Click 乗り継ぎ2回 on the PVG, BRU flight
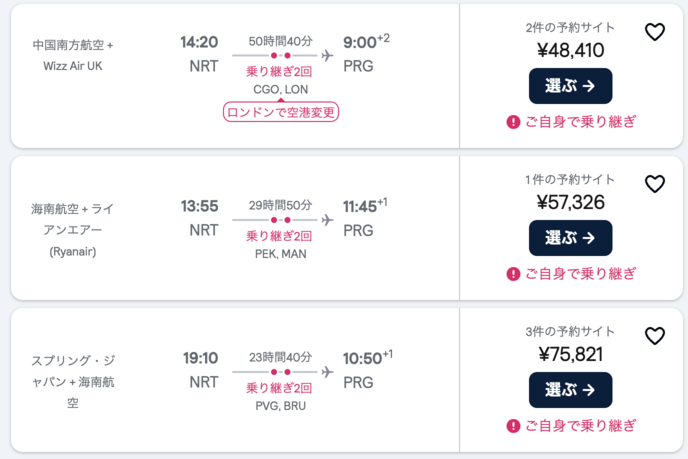 coord(280,388)
